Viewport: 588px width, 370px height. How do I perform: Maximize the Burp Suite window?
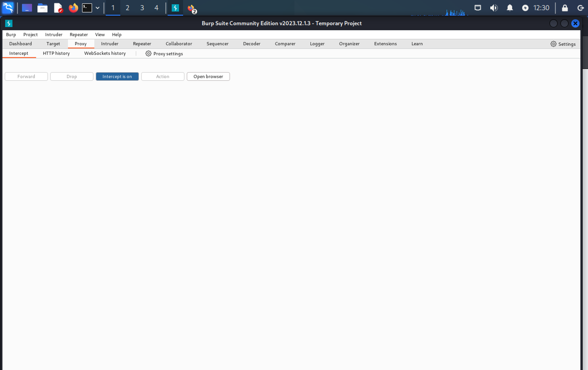click(x=564, y=23)
